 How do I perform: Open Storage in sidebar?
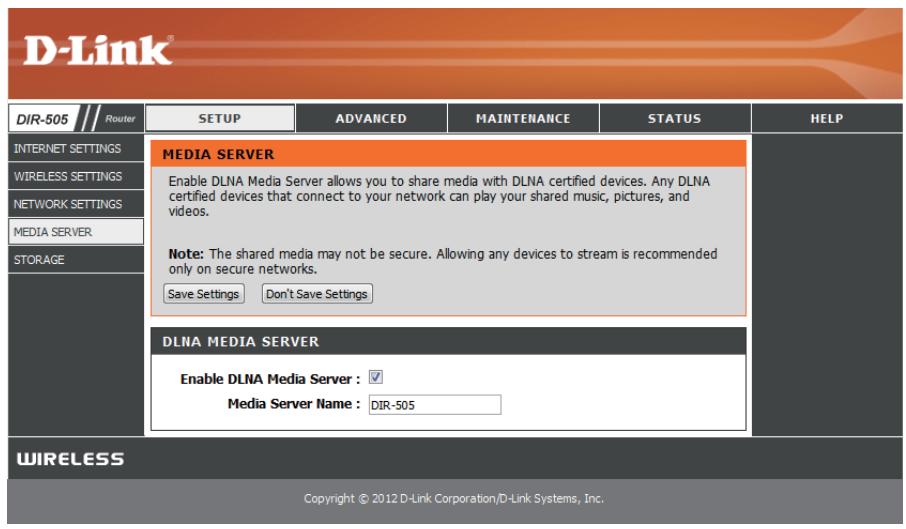pyautogui.click(x=76, y=259)
